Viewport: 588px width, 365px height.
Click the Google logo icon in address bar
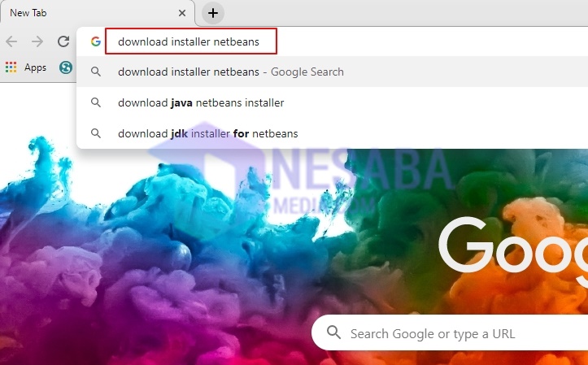click(96, 41)
